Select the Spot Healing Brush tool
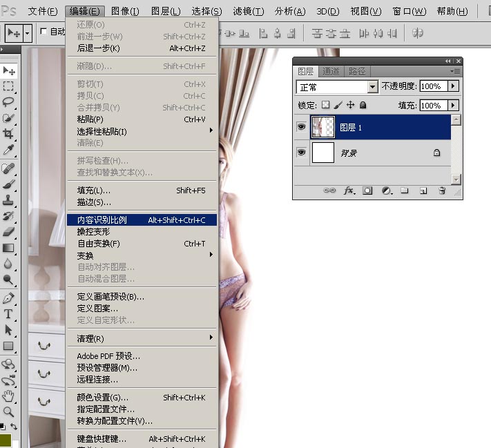491x448 pixels. coord(8,168)
